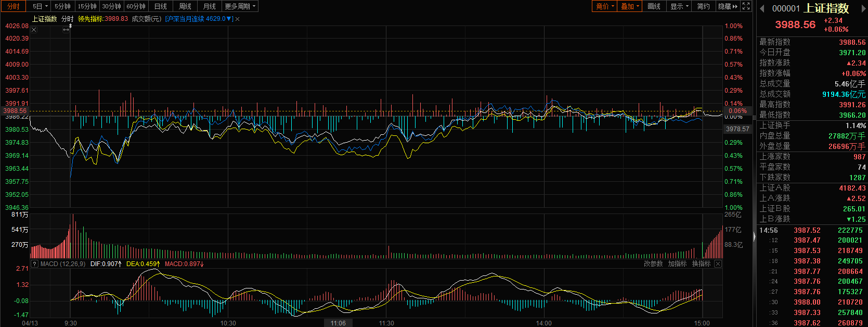
Task: Click the 加指标 add indicator link
Action: tap(677, 264)
